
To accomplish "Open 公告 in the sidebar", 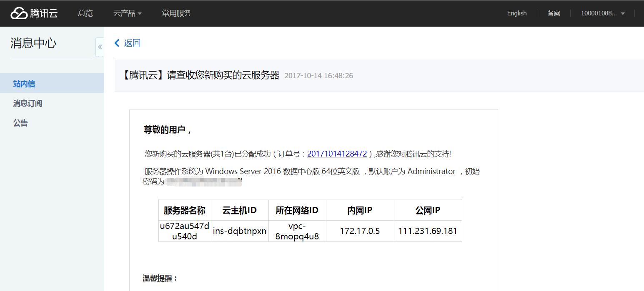I will [20, 123].
